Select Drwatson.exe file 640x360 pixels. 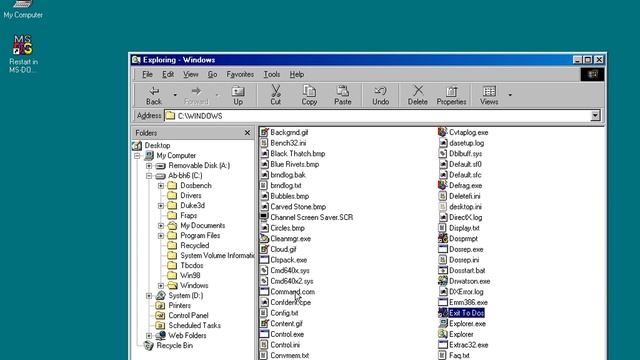(469, 281)
